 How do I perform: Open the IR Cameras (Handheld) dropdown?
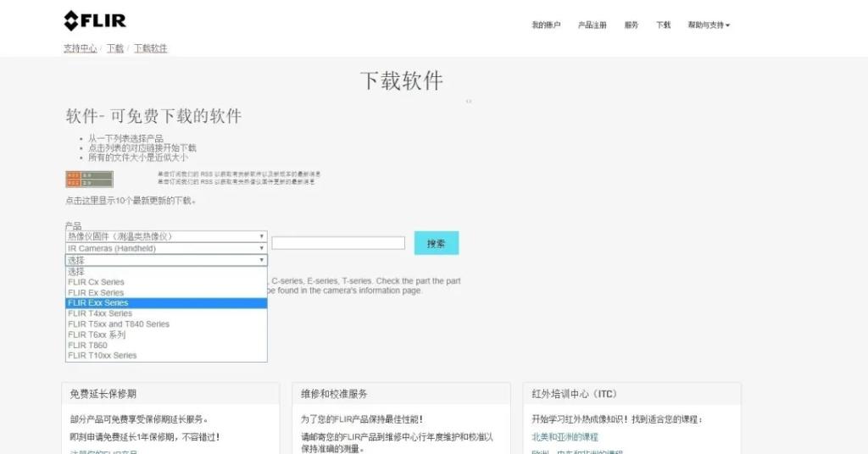[166, 248]
